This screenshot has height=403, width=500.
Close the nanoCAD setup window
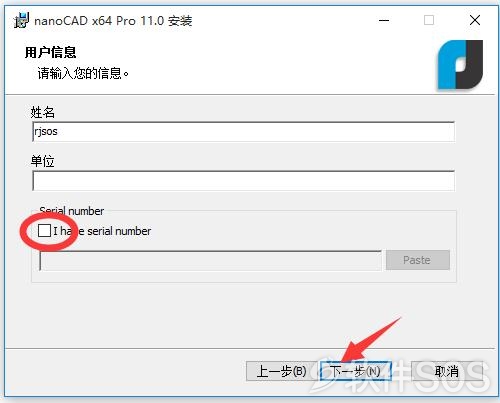click(x=475, y=20)
